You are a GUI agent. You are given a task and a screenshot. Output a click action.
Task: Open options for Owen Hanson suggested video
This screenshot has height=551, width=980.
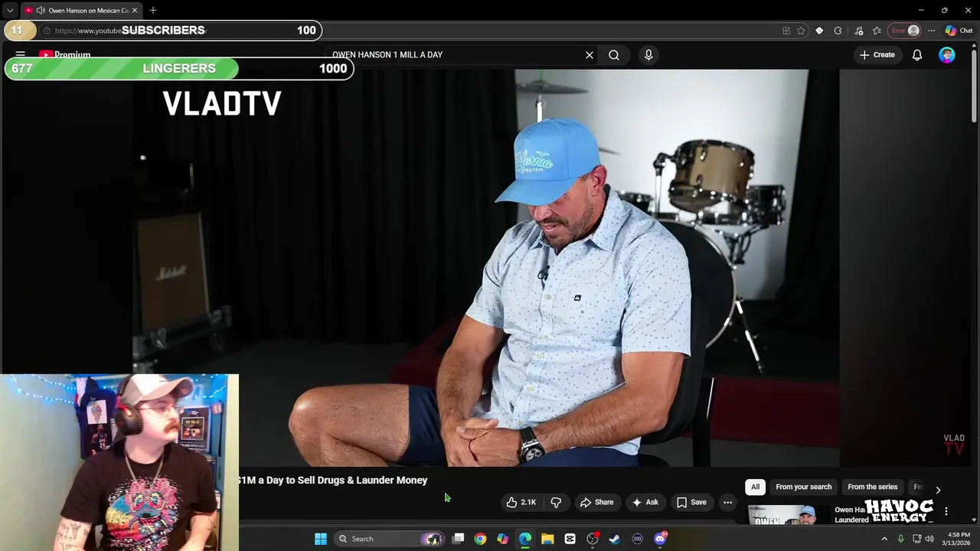click(946, 511)
